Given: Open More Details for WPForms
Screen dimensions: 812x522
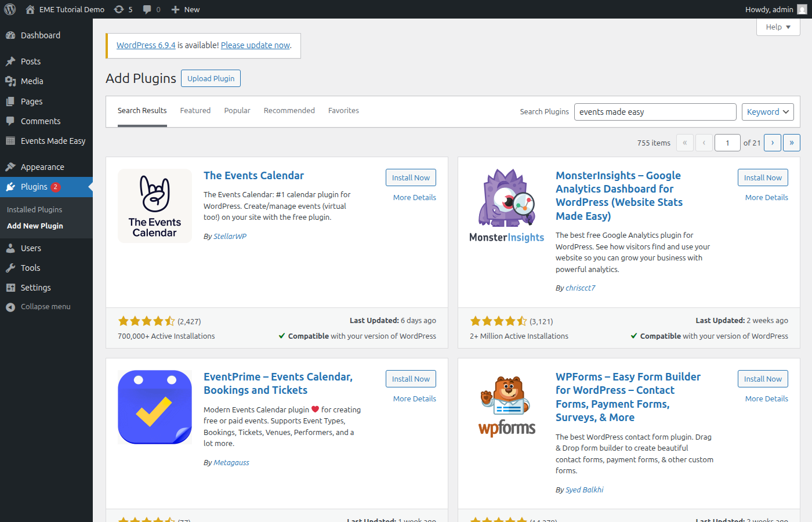Looking at the screenshot, I should [766, 398].
